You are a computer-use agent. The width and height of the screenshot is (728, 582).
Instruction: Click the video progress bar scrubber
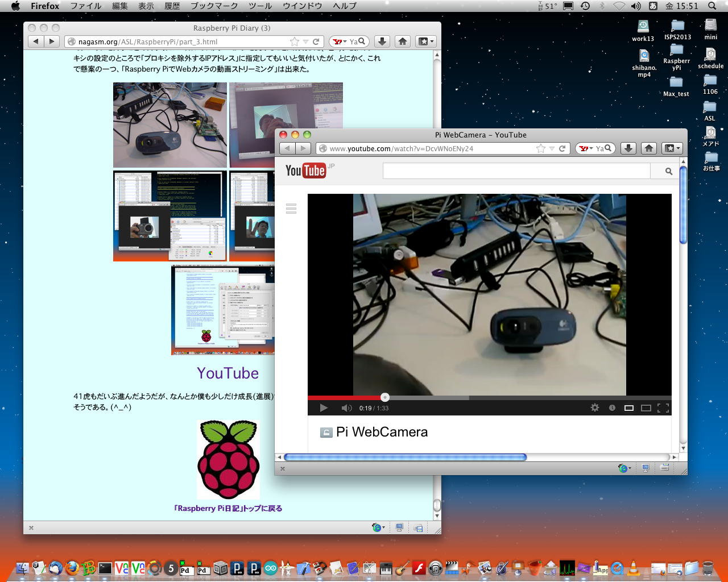tap(385, 397)
